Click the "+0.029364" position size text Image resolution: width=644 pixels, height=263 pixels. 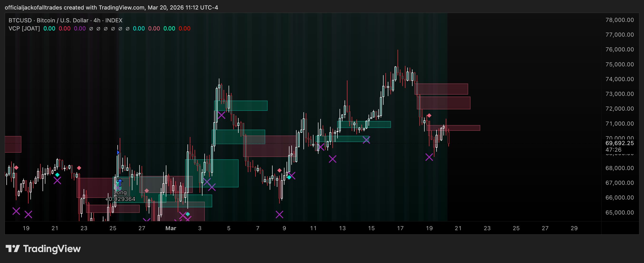pos(120,199)
